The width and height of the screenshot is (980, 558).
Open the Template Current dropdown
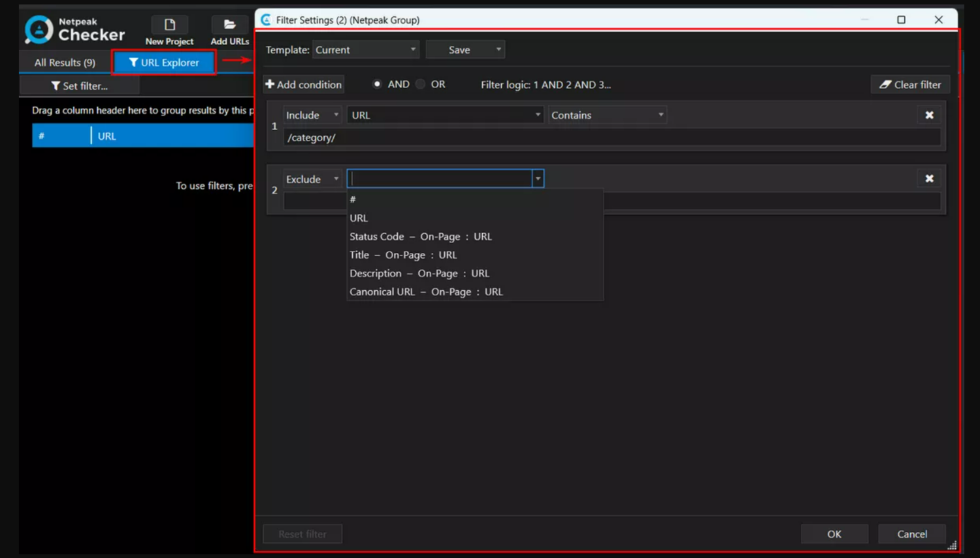[413, 49]
